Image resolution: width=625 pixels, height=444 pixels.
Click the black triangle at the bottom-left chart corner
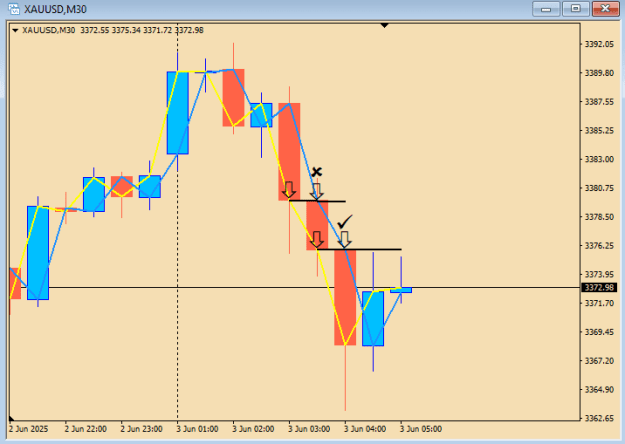[11, 418]
